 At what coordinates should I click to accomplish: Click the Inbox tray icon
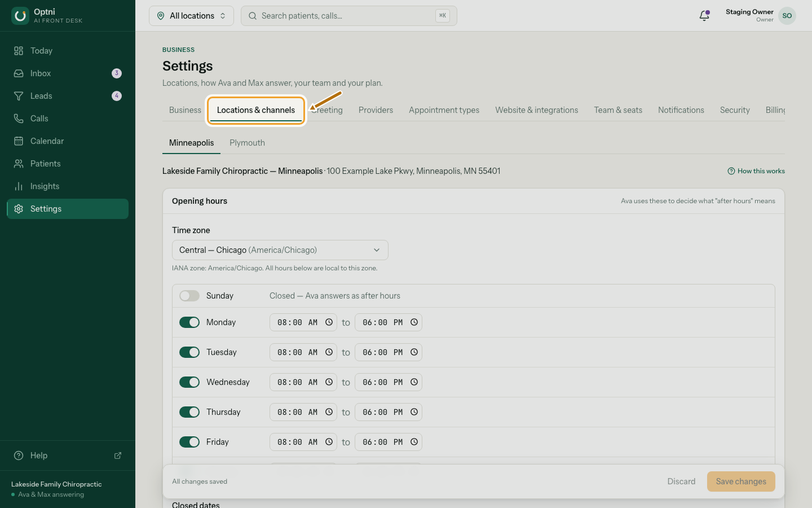19,73
